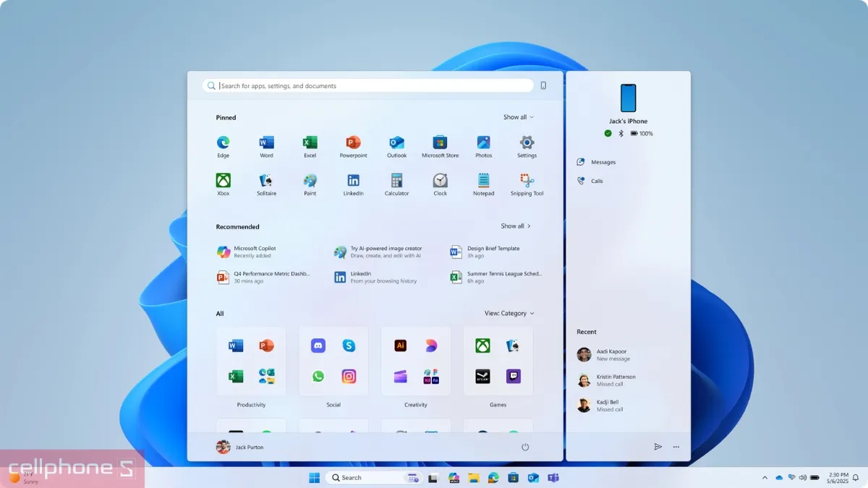Click the power button icon
Image resolution: width=868 pixels, height=488 pixels.
(525, 447)
